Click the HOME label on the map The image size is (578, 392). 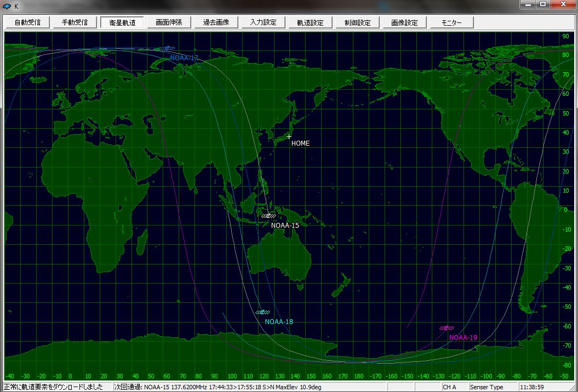pyautogui.click(x=300, y=143)
